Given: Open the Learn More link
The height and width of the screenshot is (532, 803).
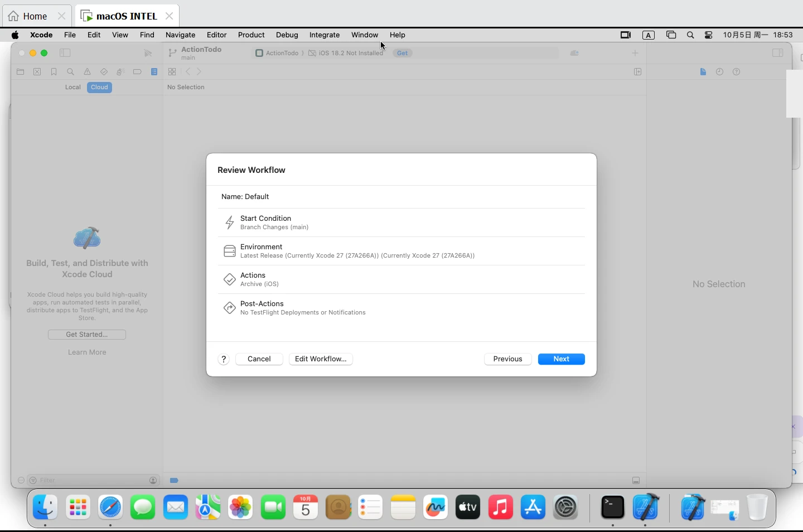Looking at the screenshot, I should 87,352.
